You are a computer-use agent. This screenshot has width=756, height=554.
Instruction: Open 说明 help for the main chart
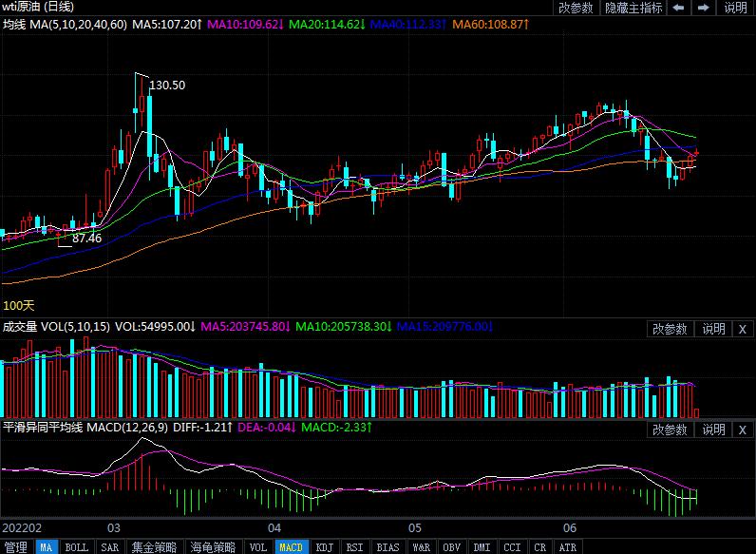point(736,8)
